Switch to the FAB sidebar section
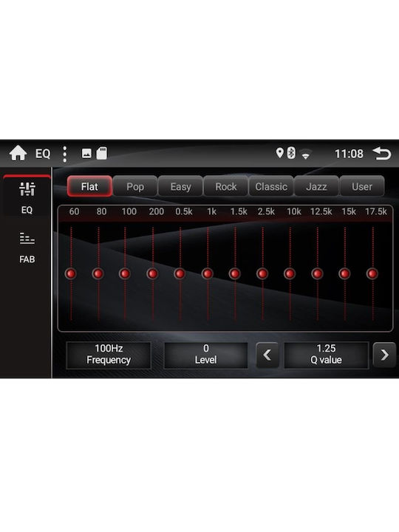399x532 pixels. [27, 248]
